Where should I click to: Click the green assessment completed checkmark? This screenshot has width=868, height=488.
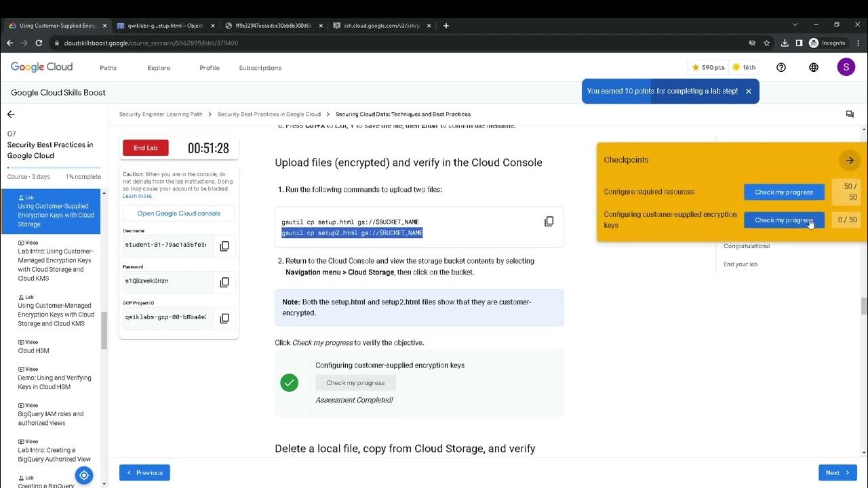[x=290, y=383]
